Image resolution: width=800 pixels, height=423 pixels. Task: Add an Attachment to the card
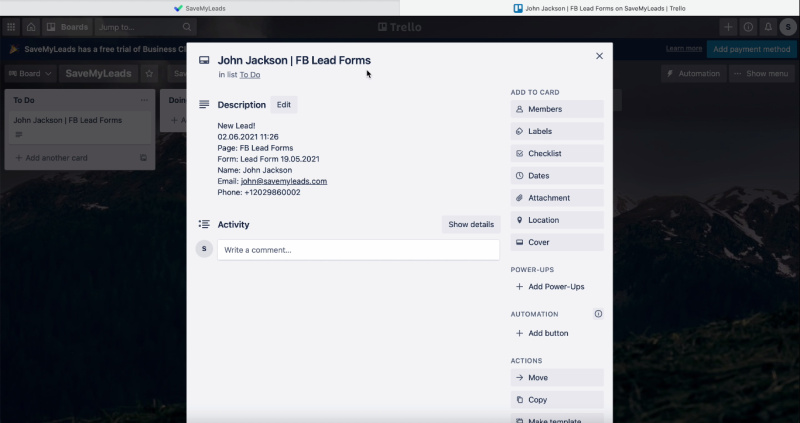pyautogui.click(x=557, y=198)
